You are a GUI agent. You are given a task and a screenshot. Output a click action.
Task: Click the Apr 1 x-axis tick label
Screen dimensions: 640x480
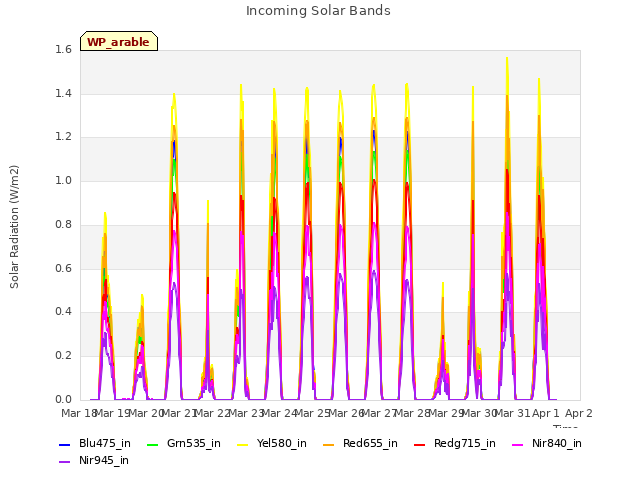coord(546,413)
